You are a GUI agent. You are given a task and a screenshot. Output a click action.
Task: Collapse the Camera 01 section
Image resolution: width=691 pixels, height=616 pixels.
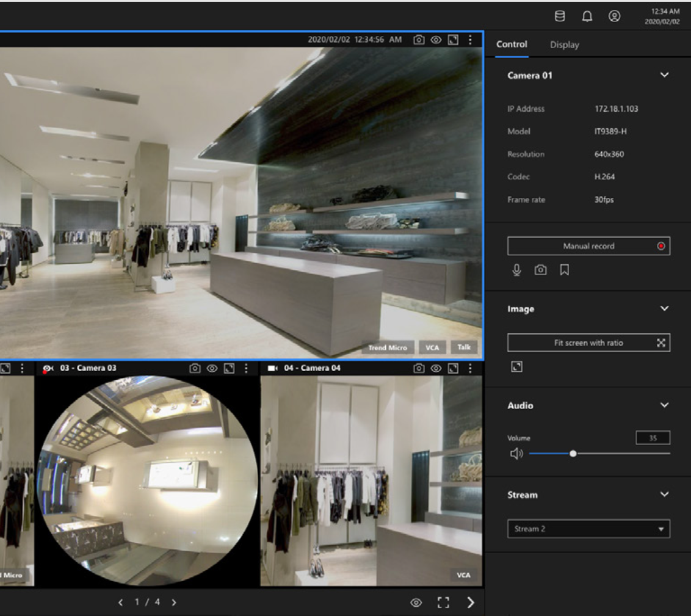point(665,75)
